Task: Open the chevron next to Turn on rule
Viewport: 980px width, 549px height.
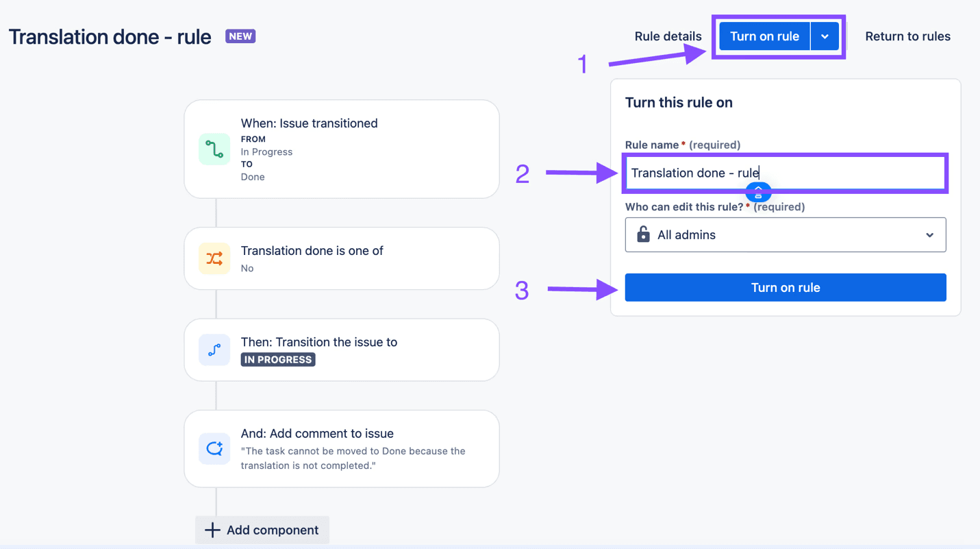Action: 825,36
